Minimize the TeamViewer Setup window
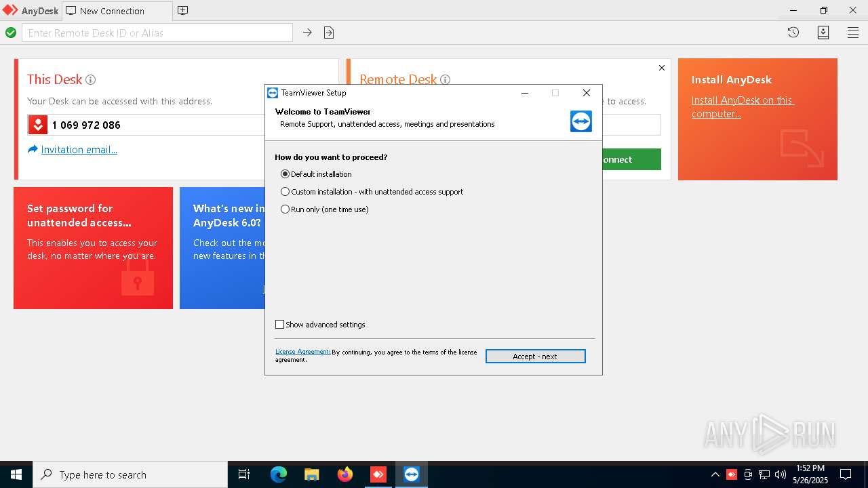This screenshot has height=488, width=868. pos(524,93)
